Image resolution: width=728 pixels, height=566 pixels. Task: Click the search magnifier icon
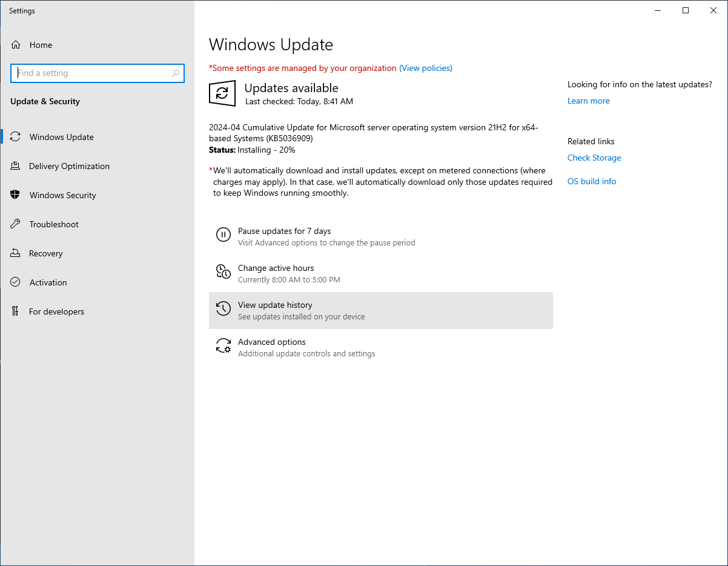pyautogui.click(x=176, y=73)
